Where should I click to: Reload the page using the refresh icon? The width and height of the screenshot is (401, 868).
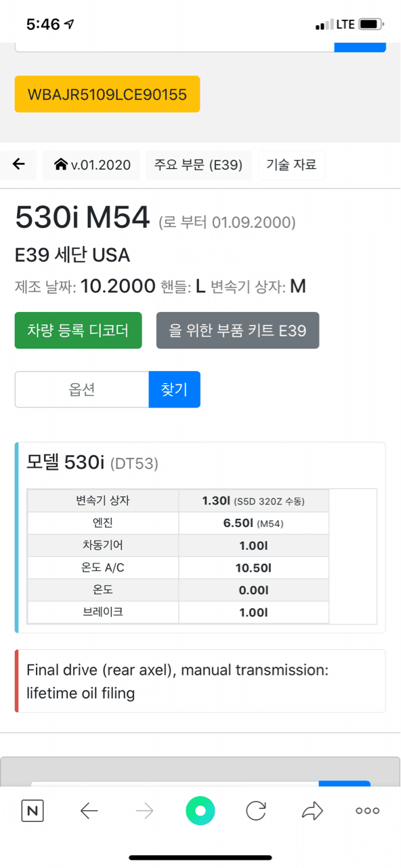click(256, 810)
